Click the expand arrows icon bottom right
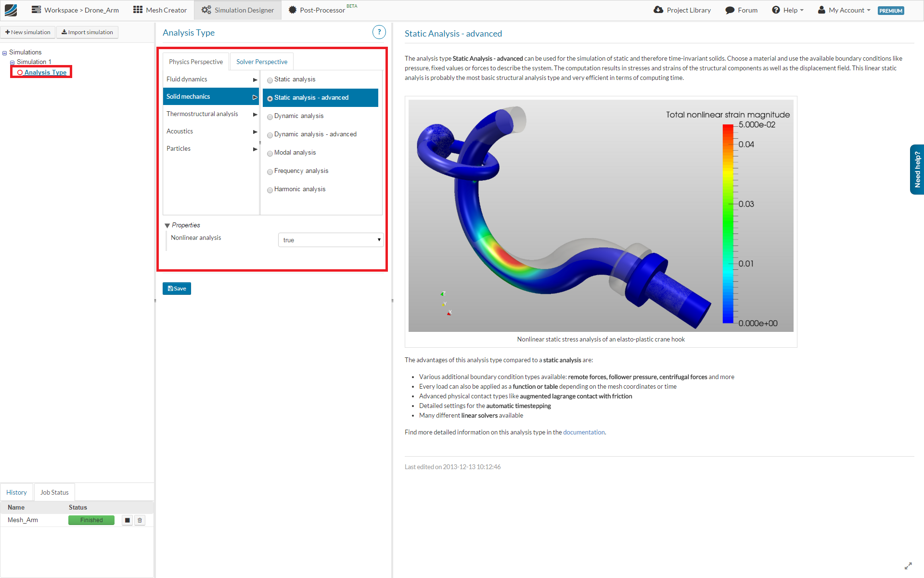 tap(908, 566)
